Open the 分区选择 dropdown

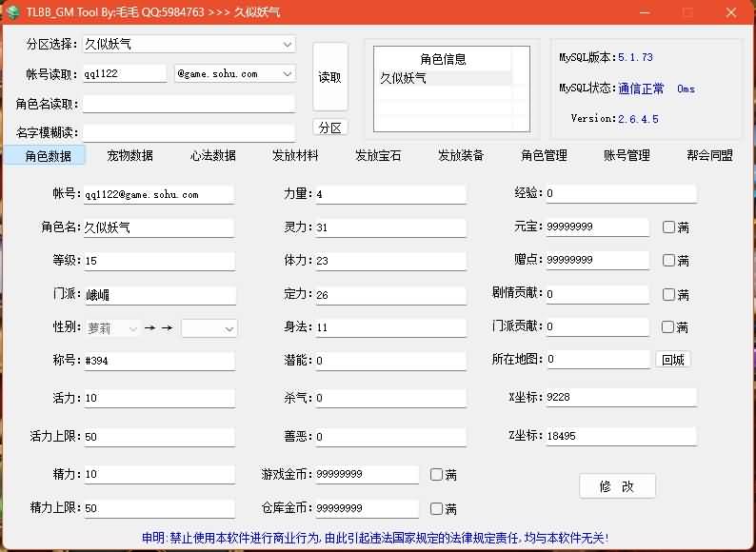pyautogui.click(x=189, y=45)
